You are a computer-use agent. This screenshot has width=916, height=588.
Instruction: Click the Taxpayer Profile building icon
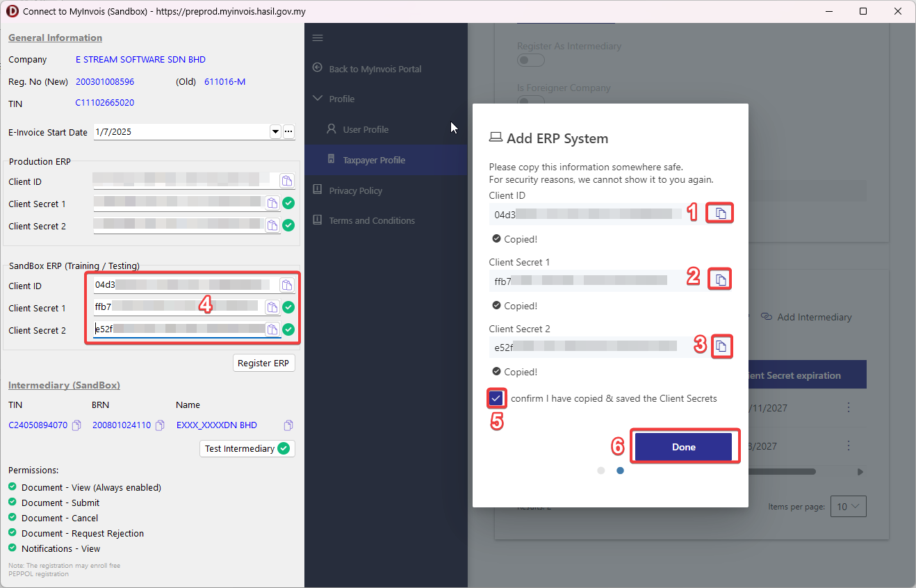(332, 160)
